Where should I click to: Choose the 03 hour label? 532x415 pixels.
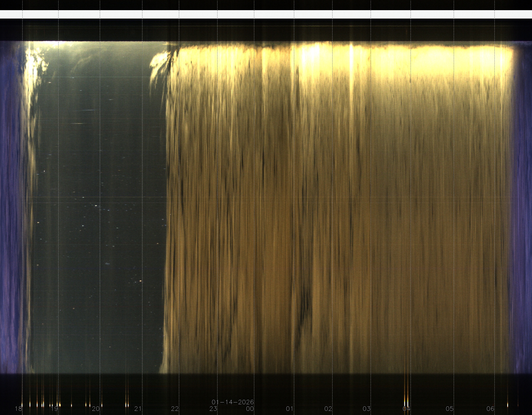coord(366,409)
